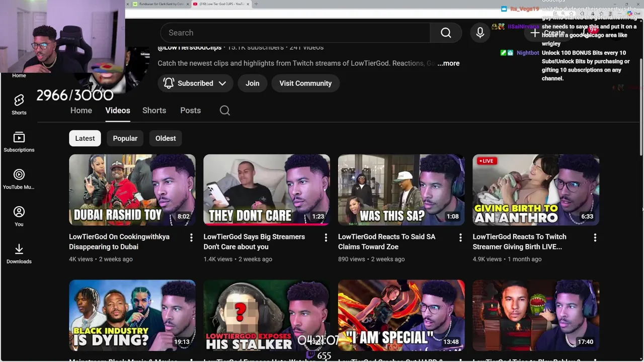Viewport: 644px width, 362px height.
Task: Expand channel description with ...more
Action: click(x=448, y=63)
